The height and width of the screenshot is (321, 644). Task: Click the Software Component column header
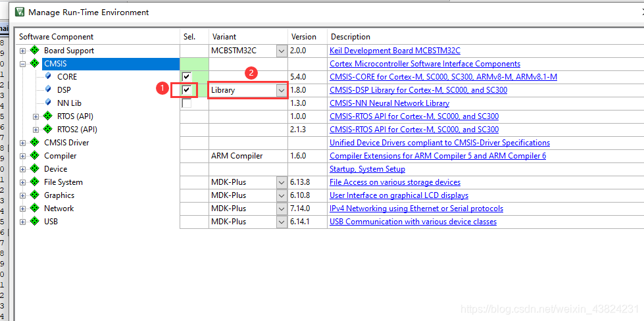pos(98,37)
